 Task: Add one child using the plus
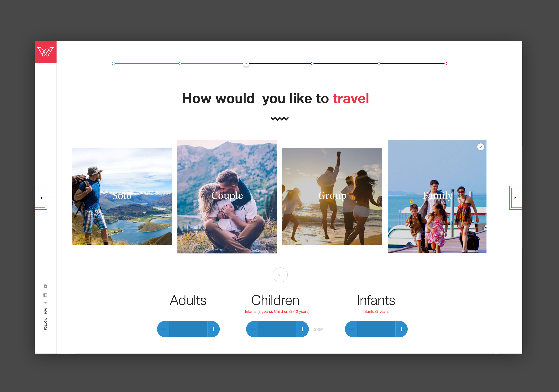pos(303,329)
